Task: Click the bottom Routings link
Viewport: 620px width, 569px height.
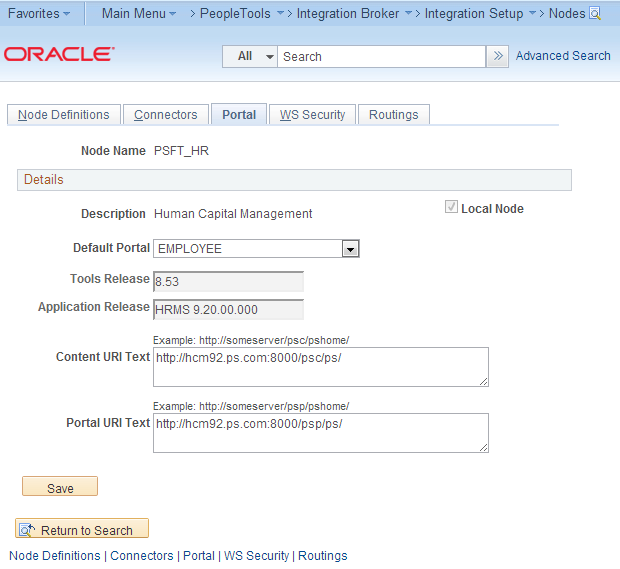Action: tap(323, 556)
